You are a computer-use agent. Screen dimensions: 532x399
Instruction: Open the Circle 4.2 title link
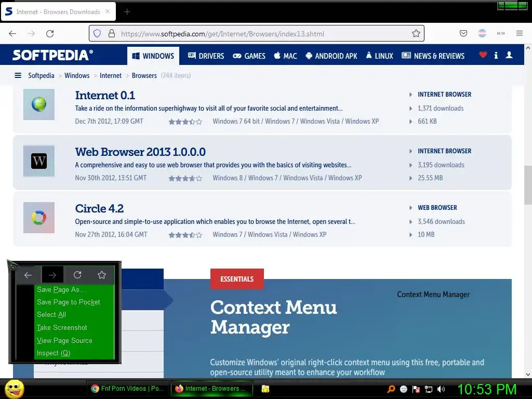tap(99, 208)
